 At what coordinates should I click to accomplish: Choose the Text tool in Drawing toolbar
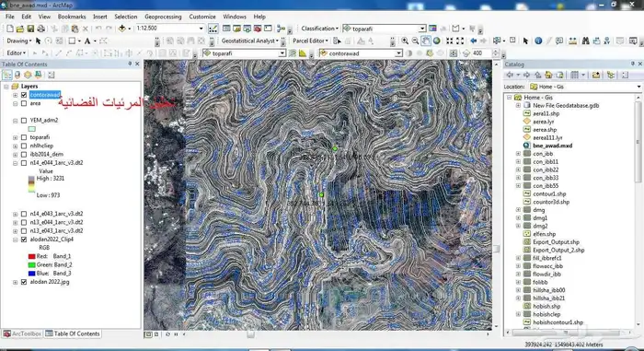pos(87,41)
